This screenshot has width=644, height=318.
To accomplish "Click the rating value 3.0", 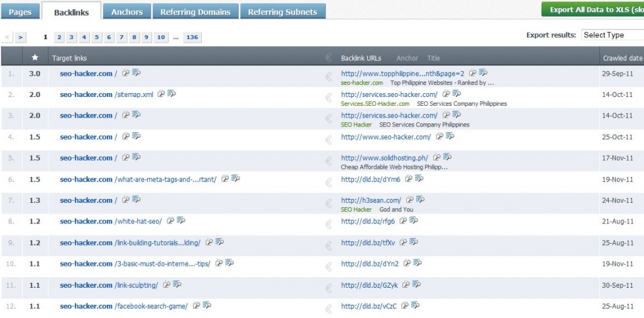I will (35, 74).
